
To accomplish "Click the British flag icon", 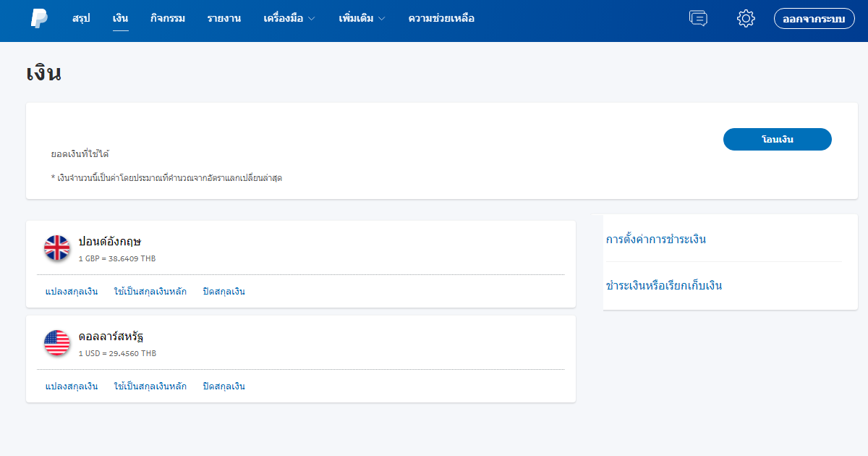I will (56, 246).
